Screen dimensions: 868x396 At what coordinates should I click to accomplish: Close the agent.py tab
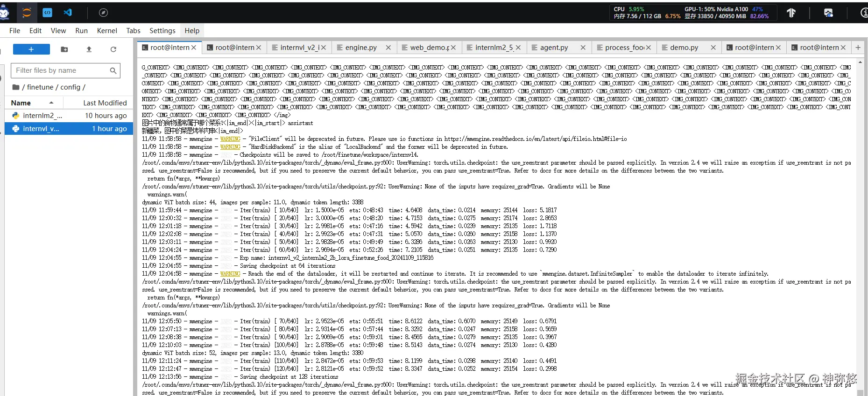click(x=583, y=48)
